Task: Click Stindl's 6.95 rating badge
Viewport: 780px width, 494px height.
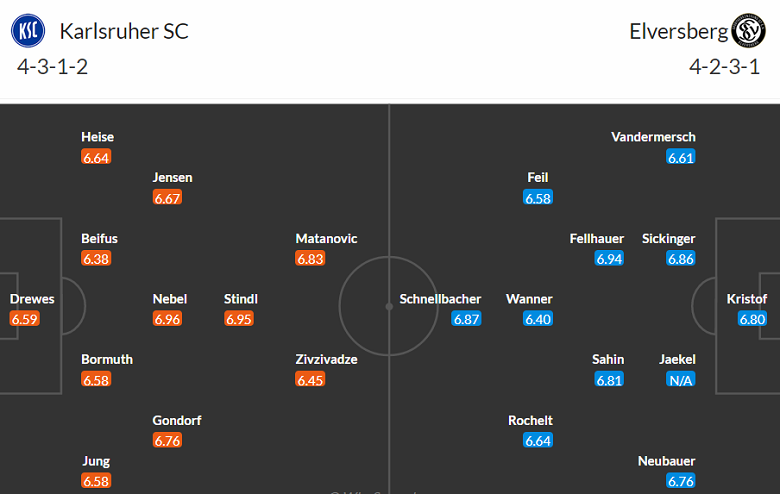Action: (x=239, y=319)
